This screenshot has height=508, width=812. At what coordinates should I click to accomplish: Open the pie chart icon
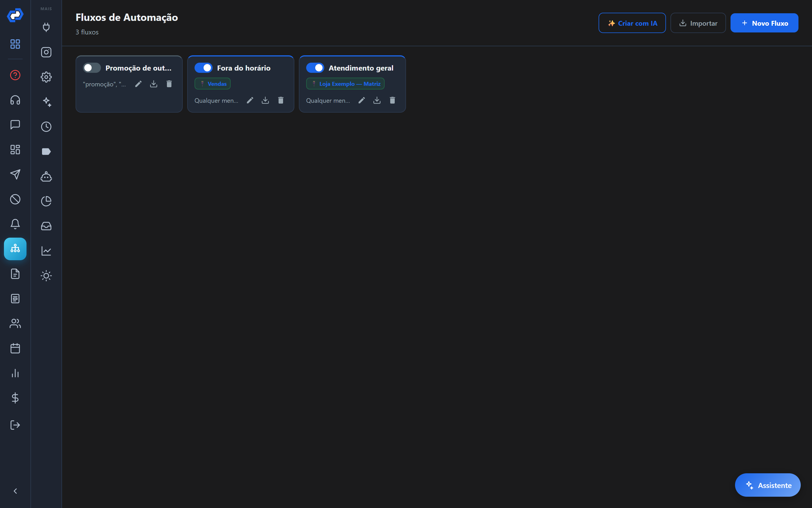point(46,201)
